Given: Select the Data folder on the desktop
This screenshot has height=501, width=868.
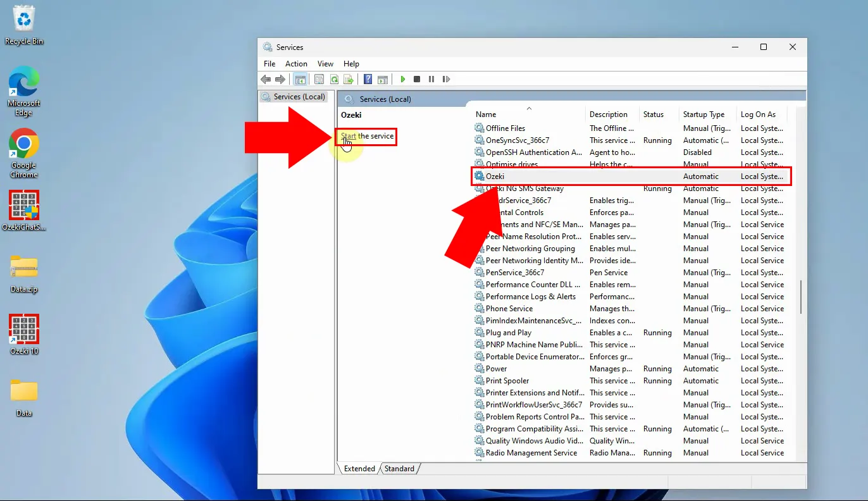Looking at the screenshot, I should pos(24,397).
